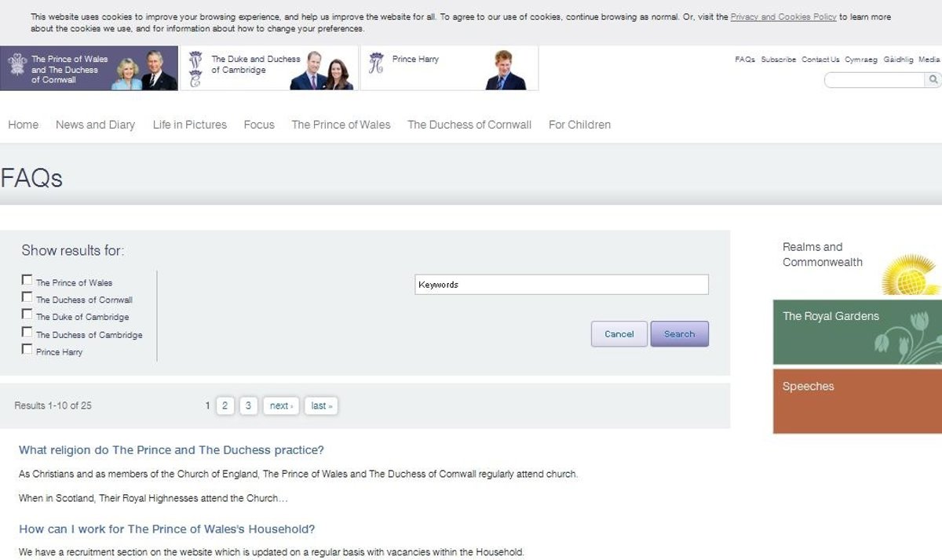
Task: Tick The Duchess of Cornwall checkbox
Action: [27, 297]
